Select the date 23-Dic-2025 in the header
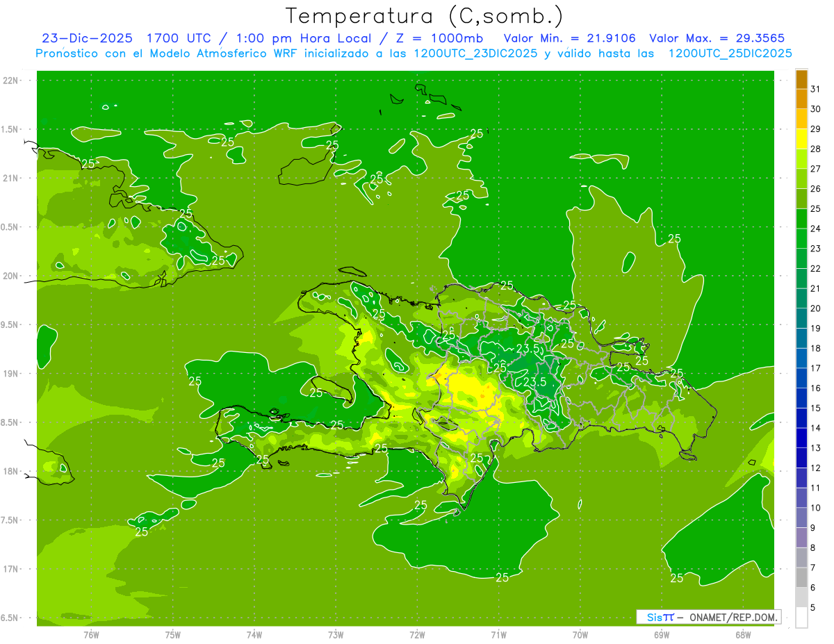 click(87, 38)
